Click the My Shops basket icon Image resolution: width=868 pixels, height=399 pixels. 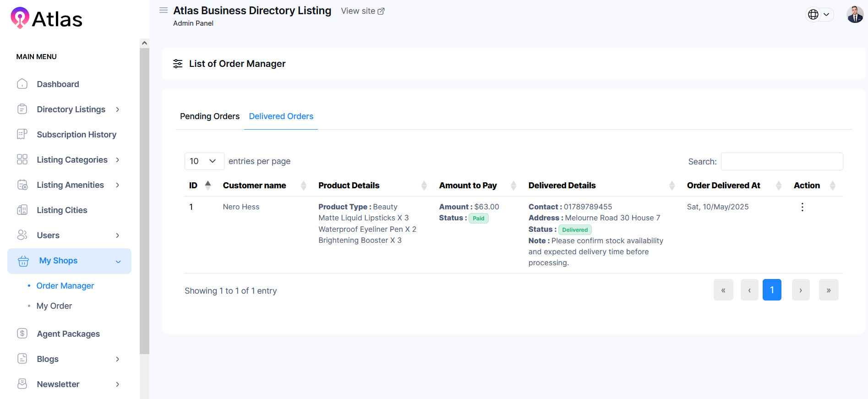click(23, 261)
